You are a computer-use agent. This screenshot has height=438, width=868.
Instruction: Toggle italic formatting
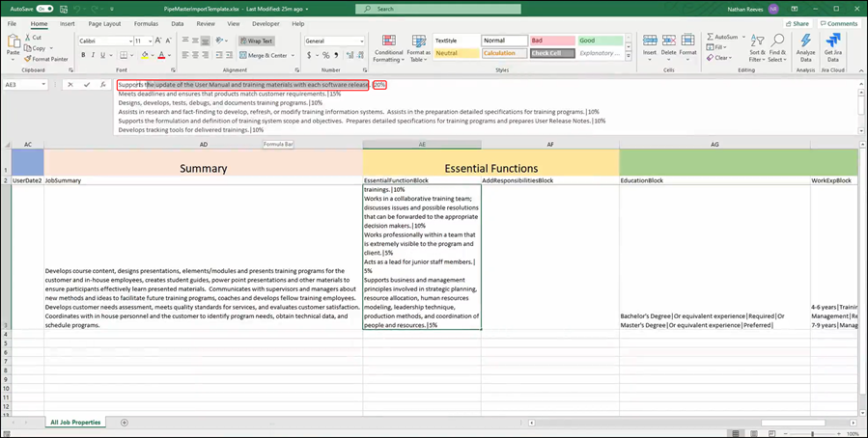pos(93,55)
